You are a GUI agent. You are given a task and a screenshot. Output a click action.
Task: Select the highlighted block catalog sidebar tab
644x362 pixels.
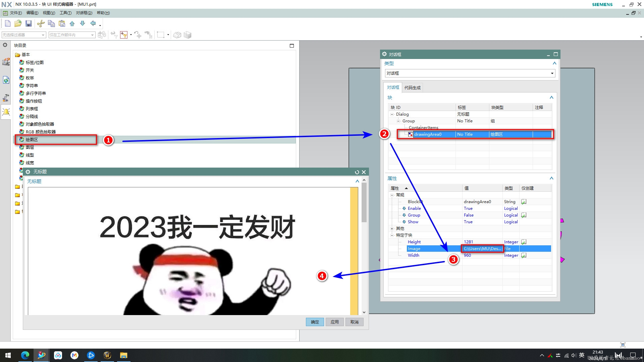(x=6, y=112)
